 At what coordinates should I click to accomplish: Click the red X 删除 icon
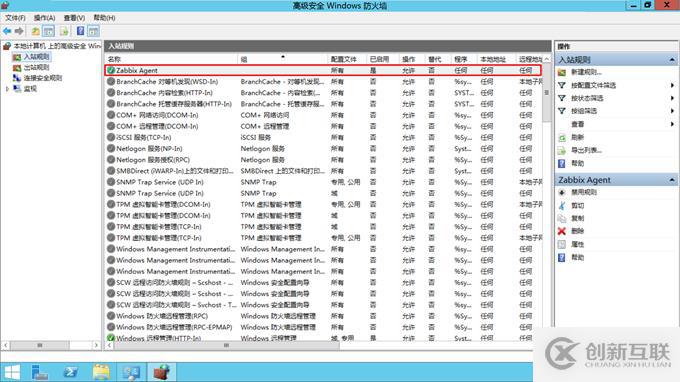coord(562,231)
